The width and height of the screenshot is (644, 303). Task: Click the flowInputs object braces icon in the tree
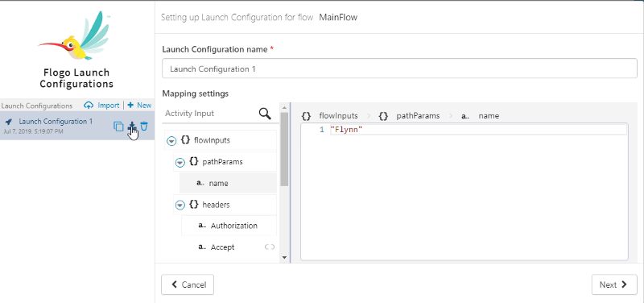185,139
